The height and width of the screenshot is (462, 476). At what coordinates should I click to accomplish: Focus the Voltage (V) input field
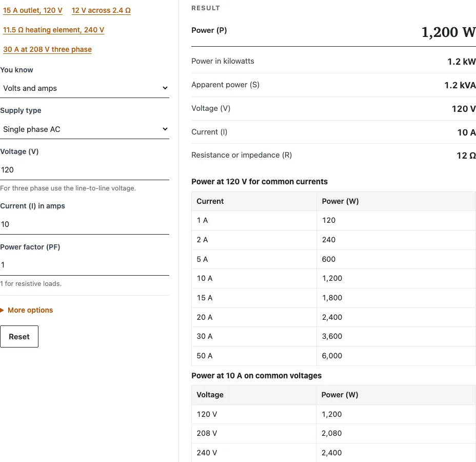[x=85, y=170]
